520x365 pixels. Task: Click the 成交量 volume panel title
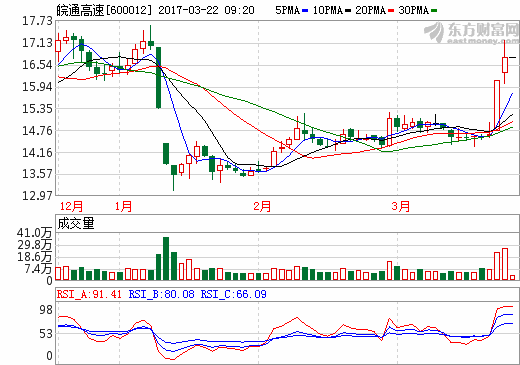coord(76,223)
